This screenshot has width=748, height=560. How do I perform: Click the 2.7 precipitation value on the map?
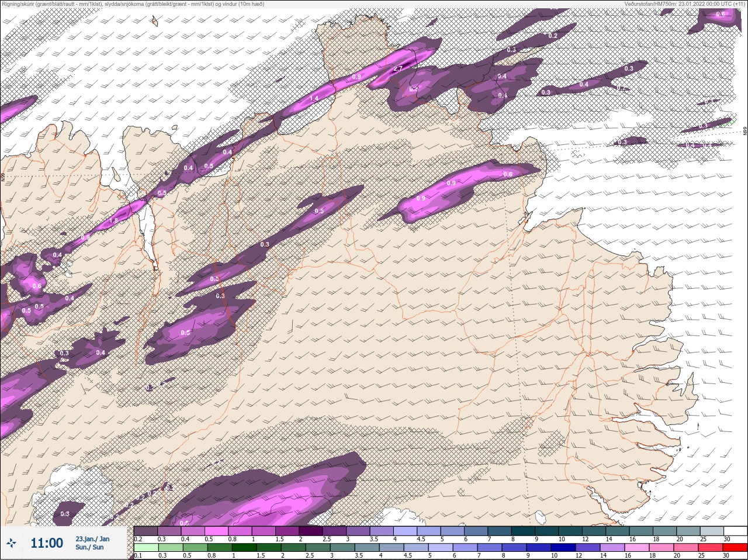tap(399, 68)
